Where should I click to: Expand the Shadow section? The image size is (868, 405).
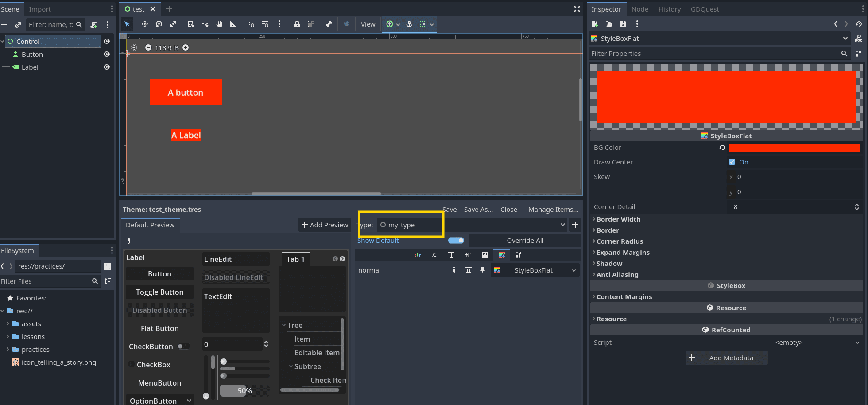(x=609, y=264)
